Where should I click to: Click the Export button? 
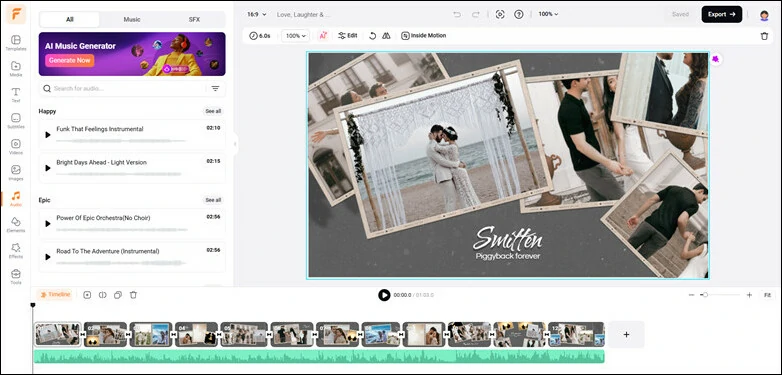click(x=722, y=14)
